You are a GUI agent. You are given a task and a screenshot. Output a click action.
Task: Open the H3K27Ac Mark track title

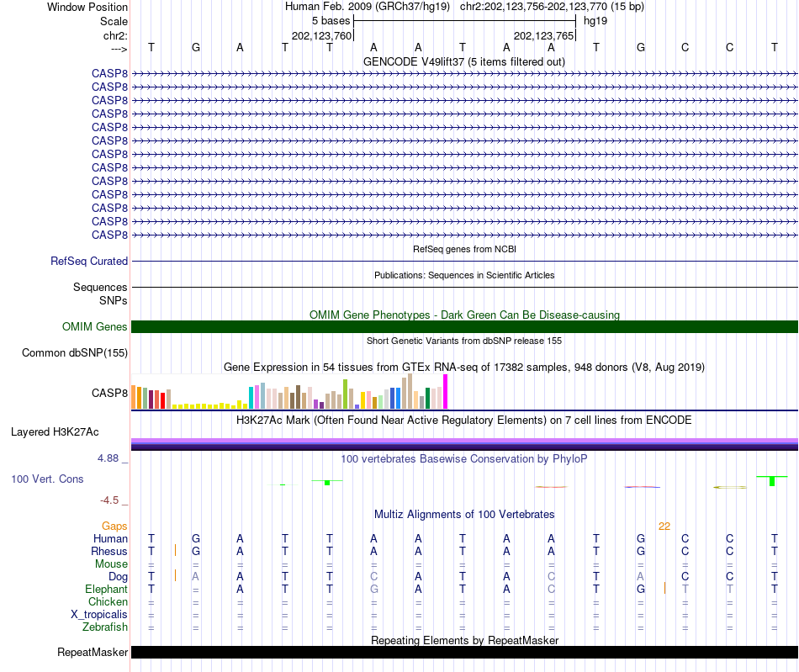pos(464,420)
